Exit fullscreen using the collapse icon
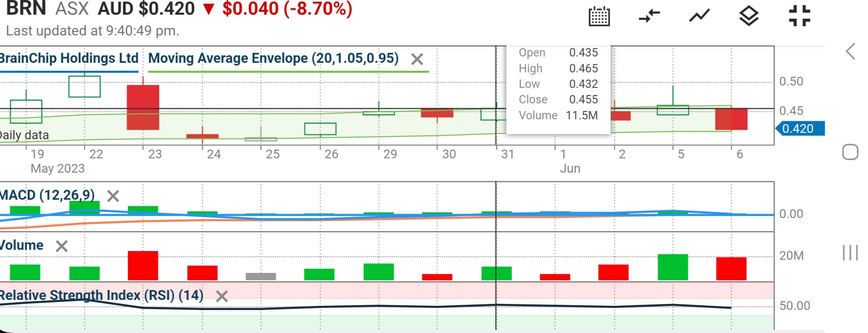 799,16
